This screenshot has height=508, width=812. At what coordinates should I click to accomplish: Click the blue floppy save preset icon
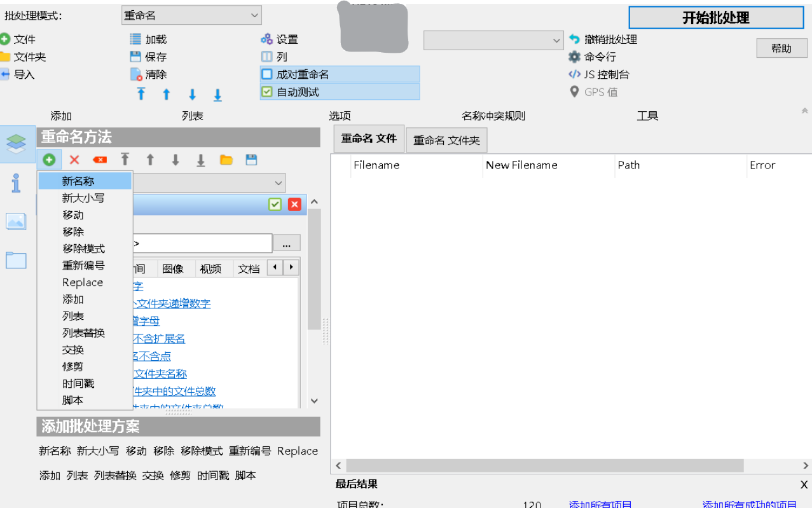[x=252, y=160]
